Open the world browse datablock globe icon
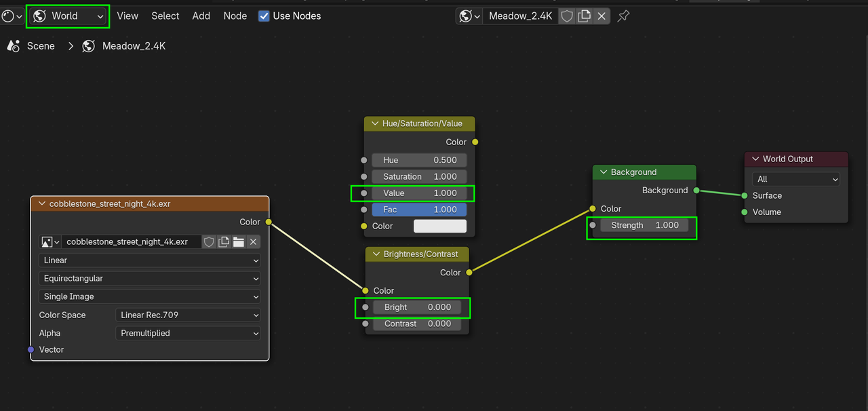Viewport: 868px width, 411px height. point(469,16)
